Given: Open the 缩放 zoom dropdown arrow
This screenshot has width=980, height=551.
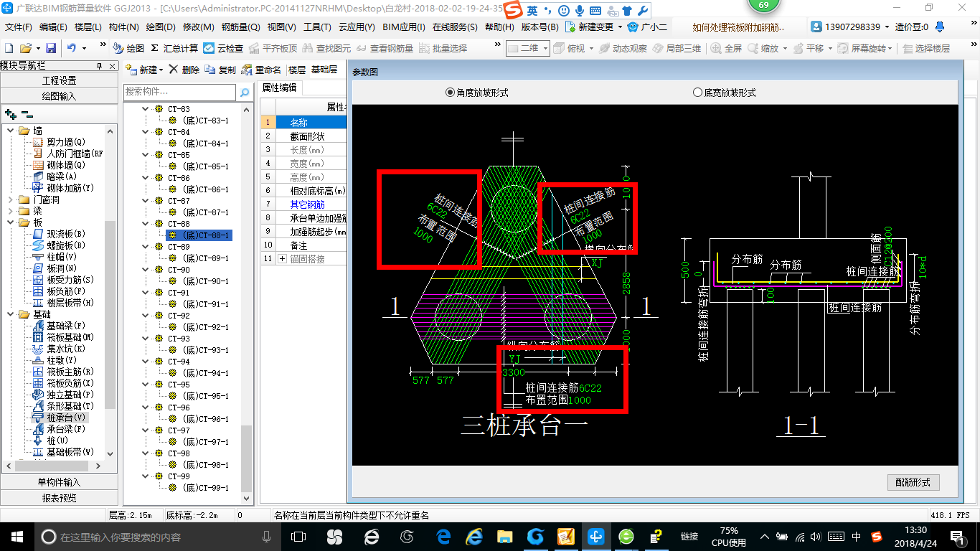Looking at the screenshot, I should (x=785, y=49).
